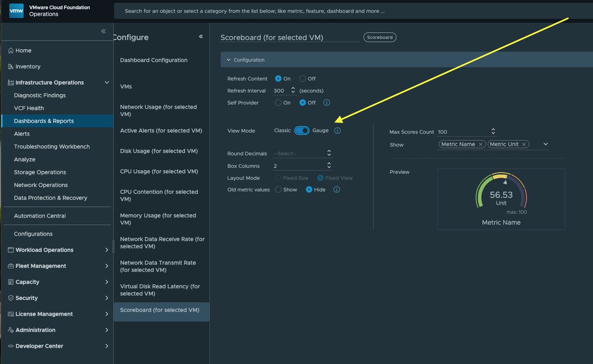Click the Administration icon
The height and width of the screenshot is (364, 593).
tap(11, 330)
